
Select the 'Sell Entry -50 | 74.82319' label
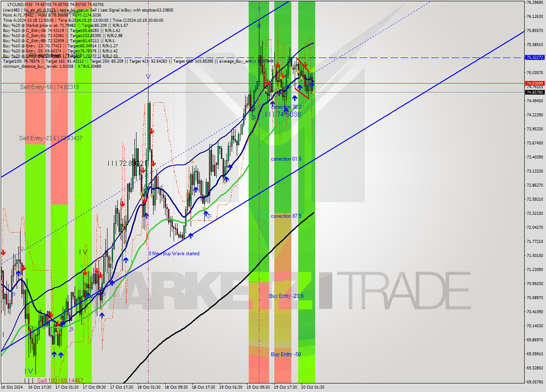point(49,87)
